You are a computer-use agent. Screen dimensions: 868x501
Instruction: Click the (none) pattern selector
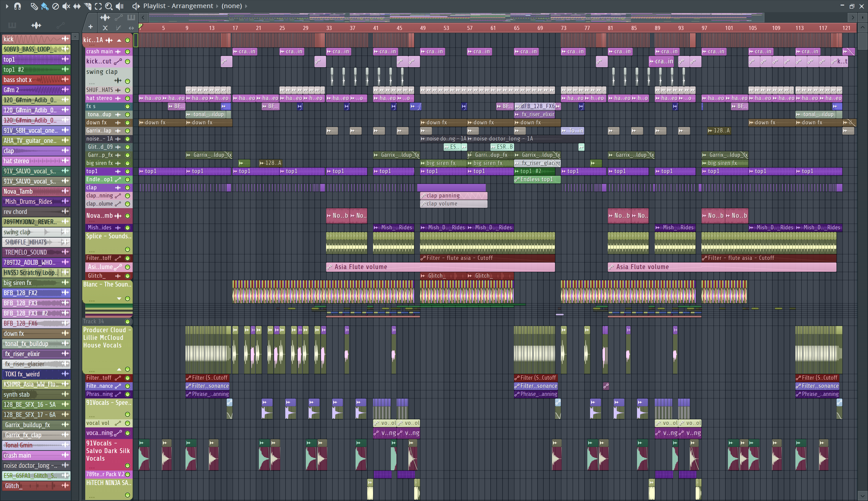[231, 6]
